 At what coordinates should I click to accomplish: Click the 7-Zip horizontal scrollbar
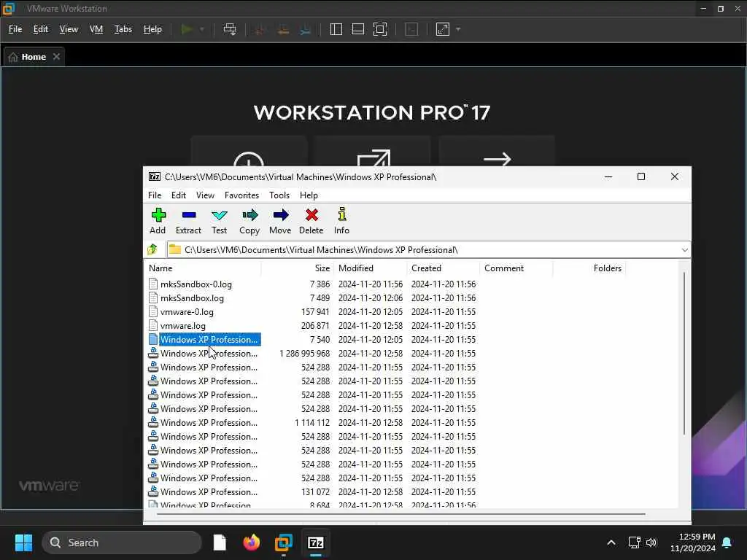coord(401,514)
